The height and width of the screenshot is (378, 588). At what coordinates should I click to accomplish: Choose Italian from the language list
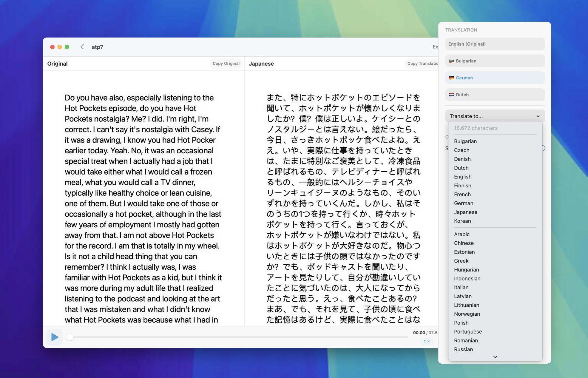click(495, 287)
